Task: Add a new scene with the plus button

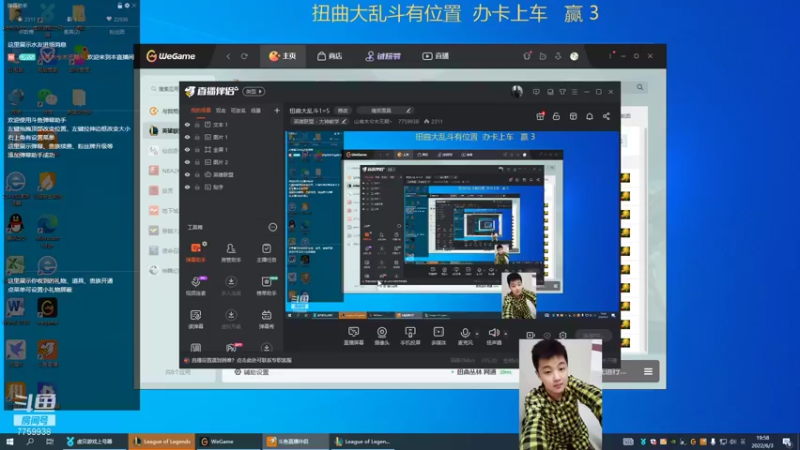Action: tap(277, 110)
